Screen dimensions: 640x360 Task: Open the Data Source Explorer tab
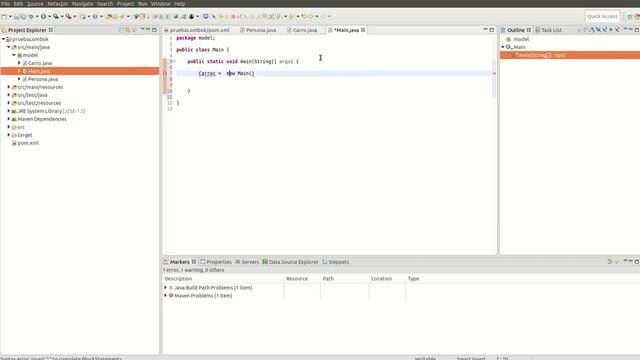click(290, 262)
